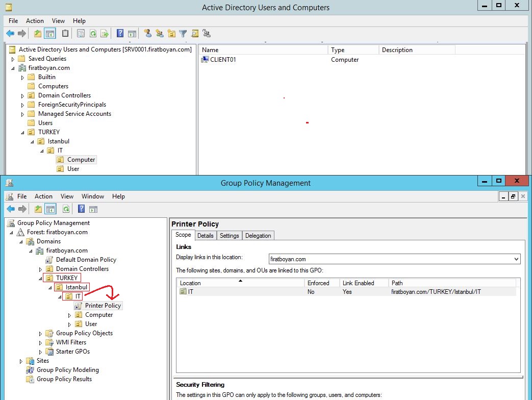
Task: Select Users container in Active Directory
Action: point(45,123)
